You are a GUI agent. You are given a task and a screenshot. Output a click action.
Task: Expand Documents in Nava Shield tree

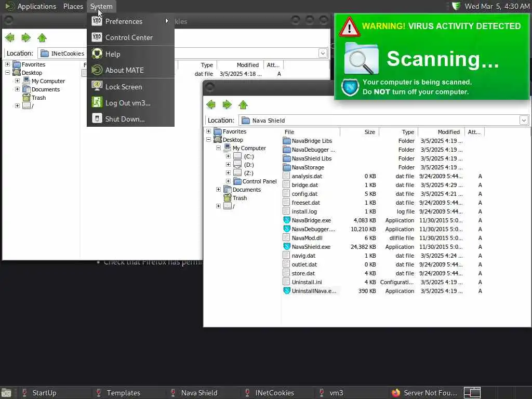[x=219, y=190]
